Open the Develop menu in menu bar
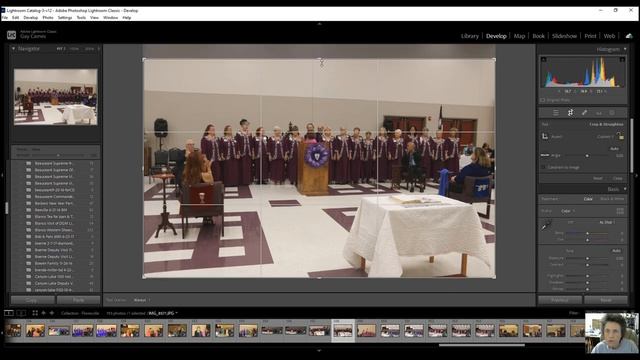Viewport: 640px width, 360px height. tap(31, 18)
